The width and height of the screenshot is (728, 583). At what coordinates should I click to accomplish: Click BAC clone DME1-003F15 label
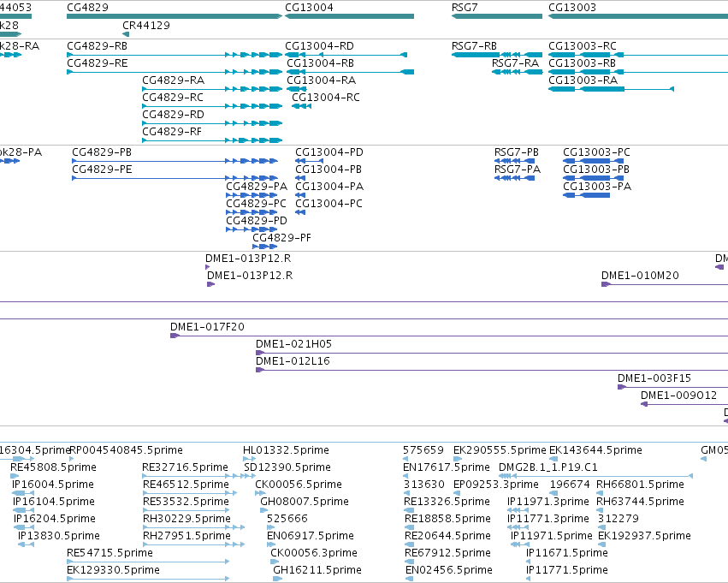pos(654,379)
